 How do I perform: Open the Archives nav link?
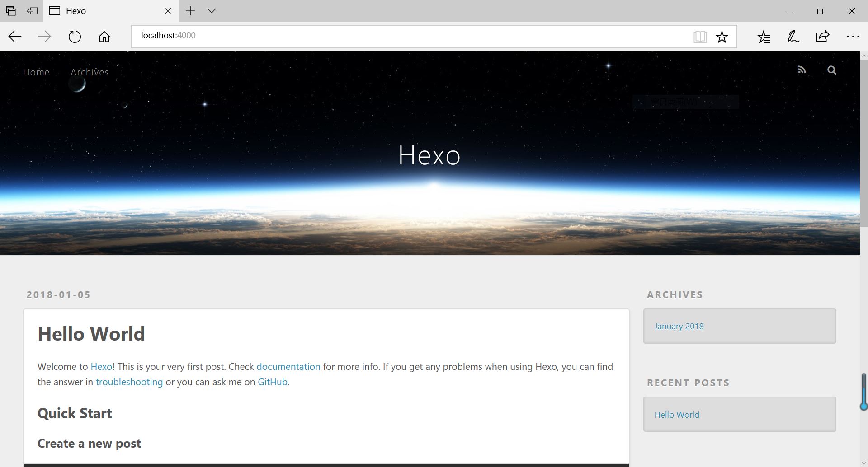click(90, 72)
